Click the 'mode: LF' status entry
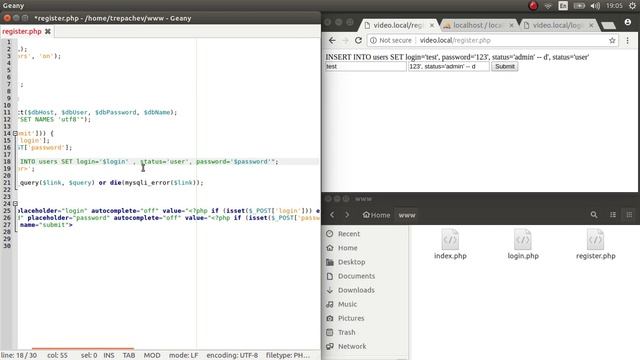This screenshot has width=640, height=360. coord(184,356)
